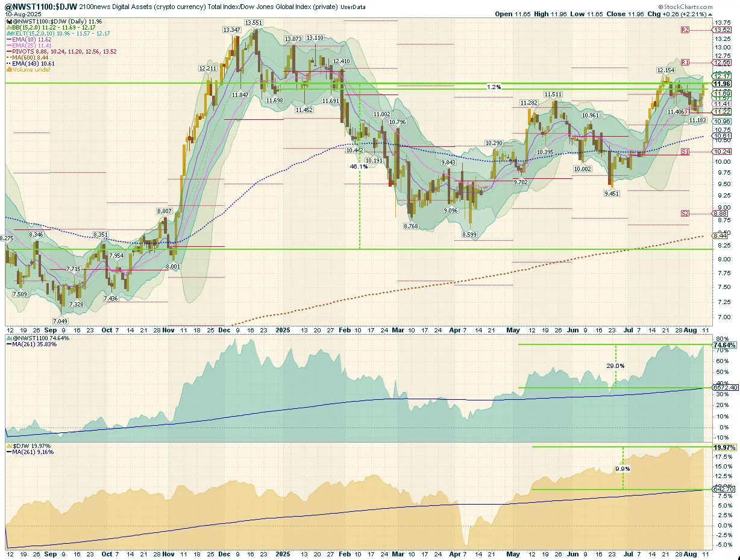The height and width of the screenshot is (560, 740).
Task: Click the 9.843 price label
Action: (448, 163)
